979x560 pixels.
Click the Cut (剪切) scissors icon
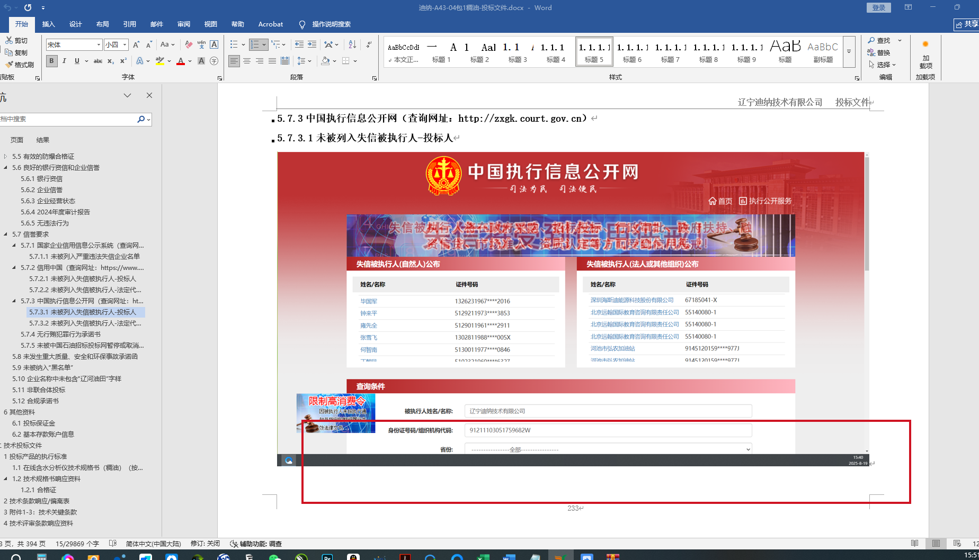pyautogui.click(x=9, y=40)
